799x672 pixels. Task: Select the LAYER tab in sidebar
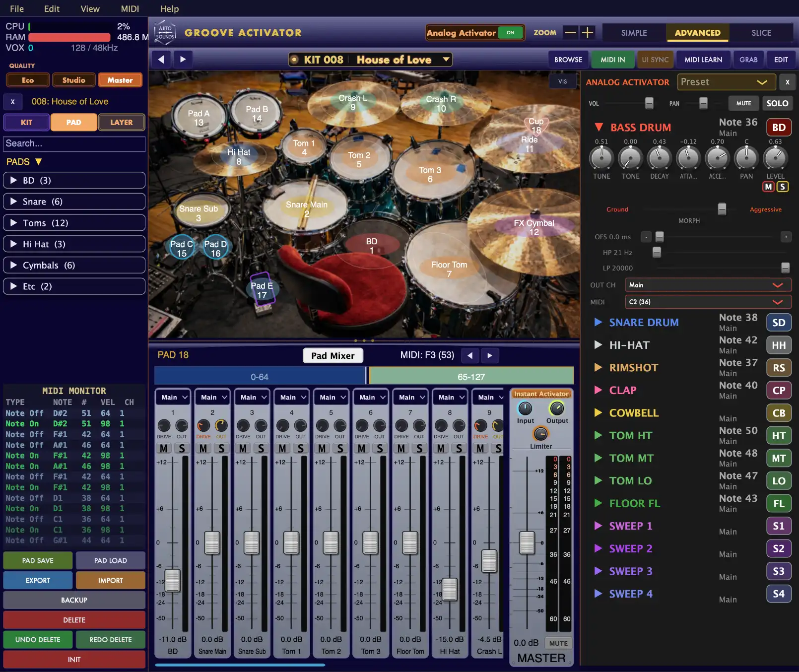pyautogui.click(x=122, y=123)
